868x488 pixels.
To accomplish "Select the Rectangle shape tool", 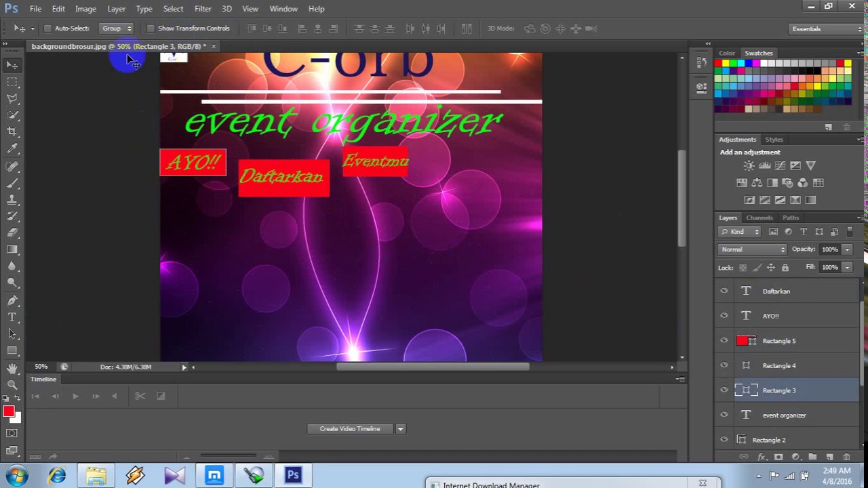I will pyautogui.click(x=12, y=350).
